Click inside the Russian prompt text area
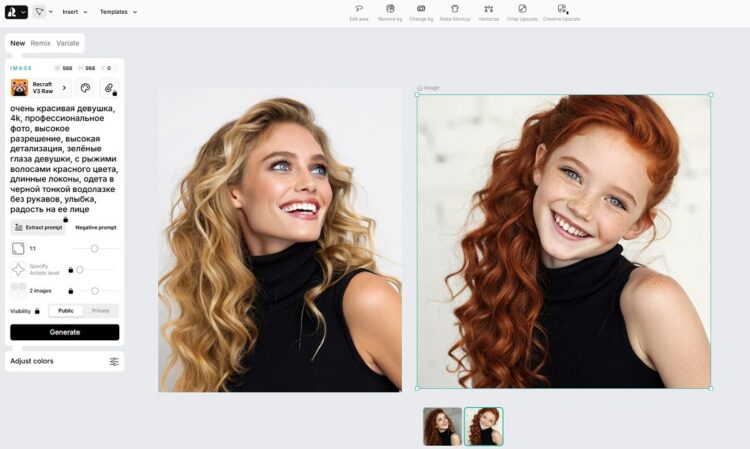Screen dimensions: 750x449 [64, 159]
